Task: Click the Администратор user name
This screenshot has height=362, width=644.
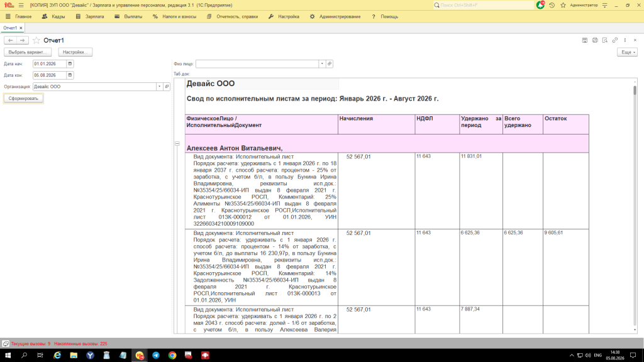Action: [x=584, y=5]
